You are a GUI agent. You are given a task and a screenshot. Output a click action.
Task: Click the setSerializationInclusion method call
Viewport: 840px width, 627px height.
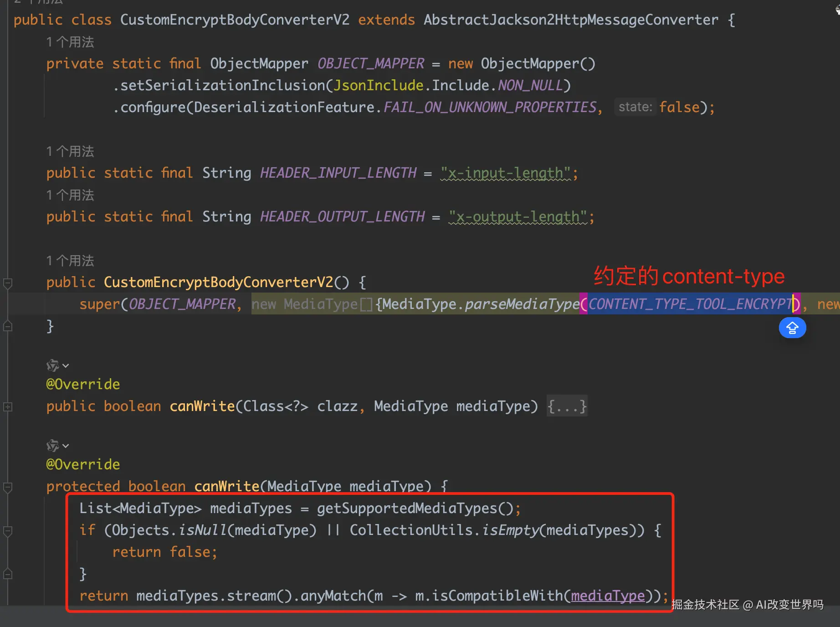coord(223,85)
